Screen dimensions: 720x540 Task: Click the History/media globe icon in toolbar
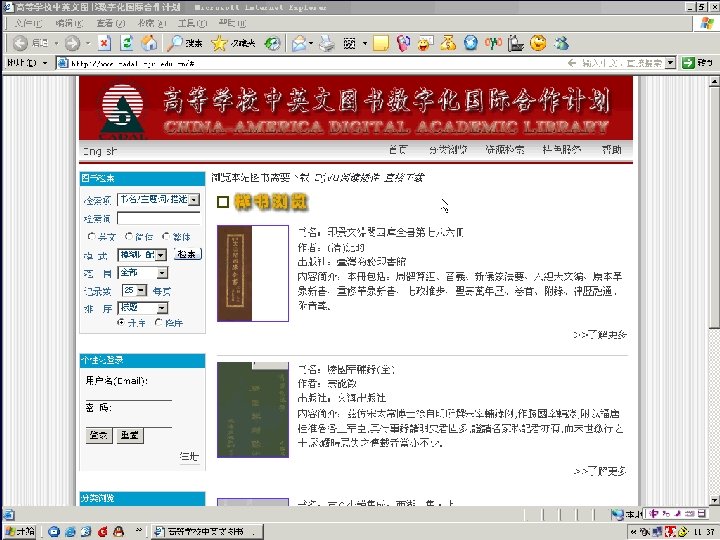pyautogui.click(x=272, y=44)
